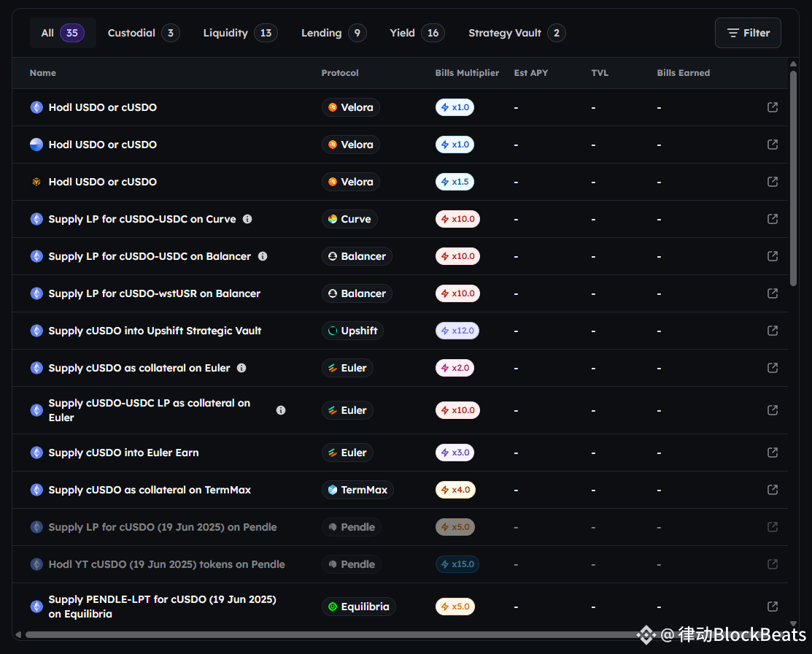Show info for cUSDO-USDC on Balancer
Viewport: 812px width, 654px height.
point(263,256)
